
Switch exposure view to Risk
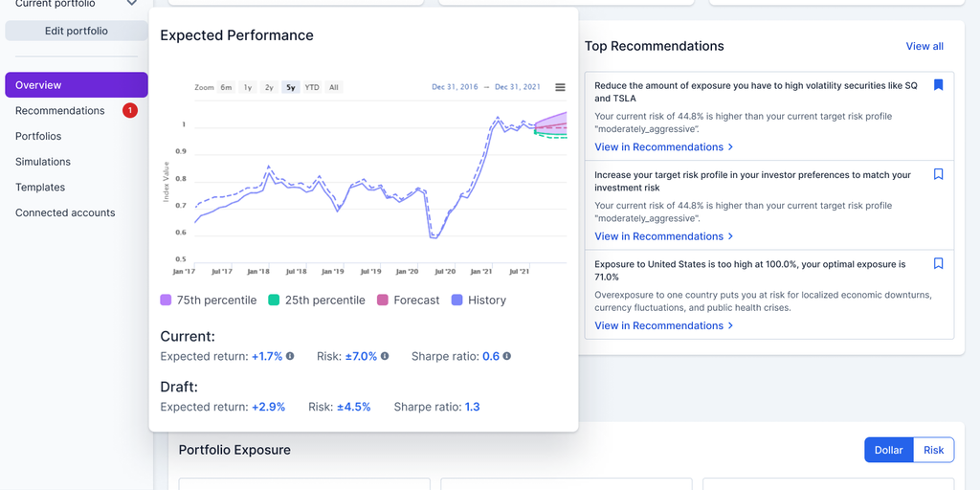933,450
